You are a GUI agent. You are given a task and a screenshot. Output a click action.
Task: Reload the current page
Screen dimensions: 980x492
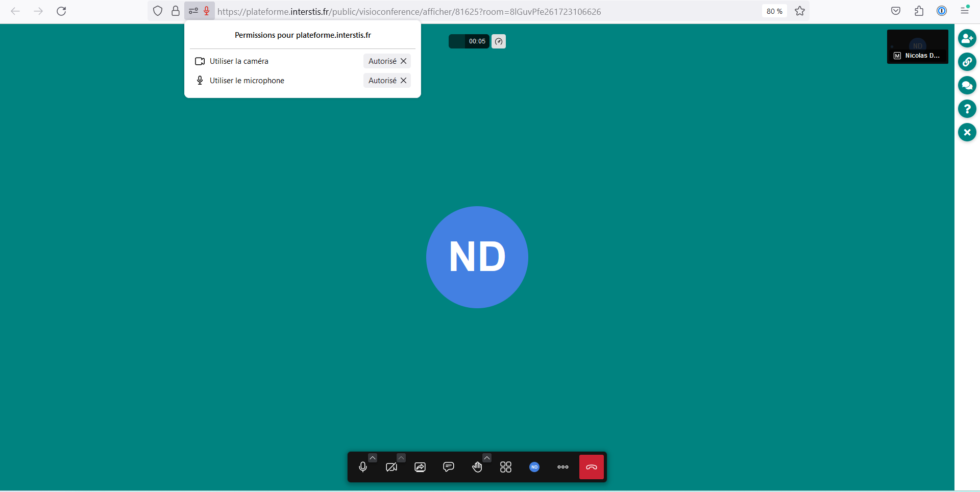61,11
